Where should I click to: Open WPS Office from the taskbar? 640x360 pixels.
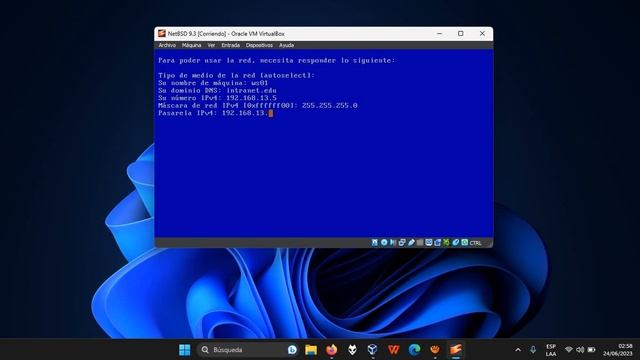[x=393, y=350]
